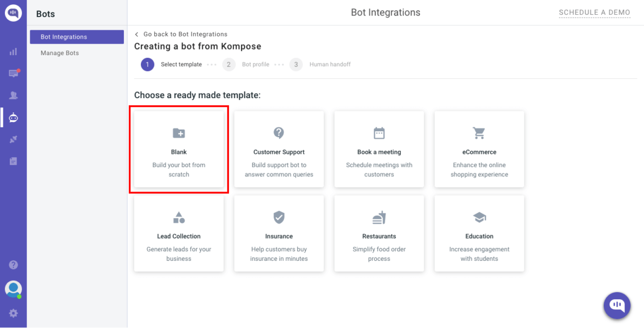Open the help question-mark icon

click(x=13, y=265)
